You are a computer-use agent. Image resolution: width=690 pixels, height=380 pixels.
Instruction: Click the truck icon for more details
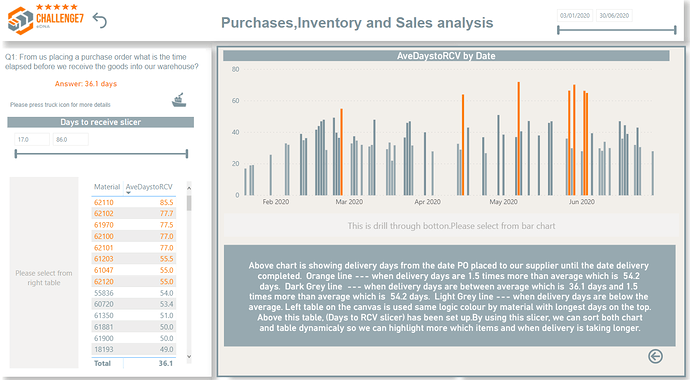coord(179,100)
